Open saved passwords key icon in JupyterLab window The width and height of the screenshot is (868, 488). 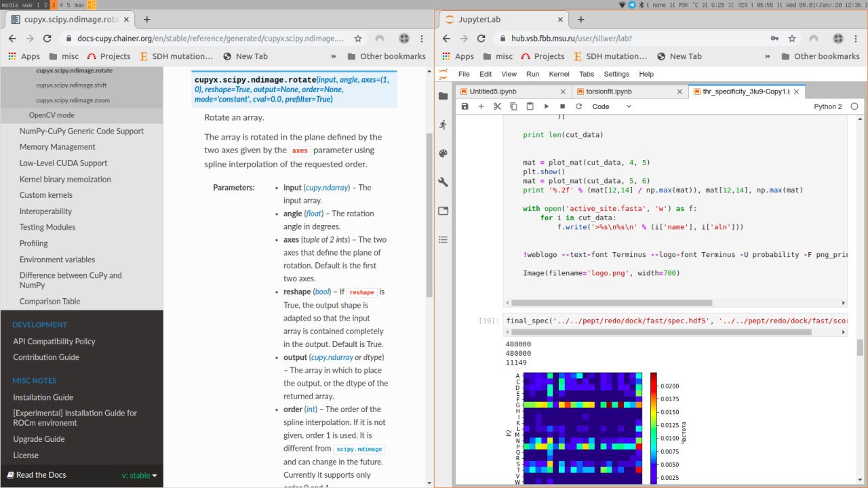point(774,39)
